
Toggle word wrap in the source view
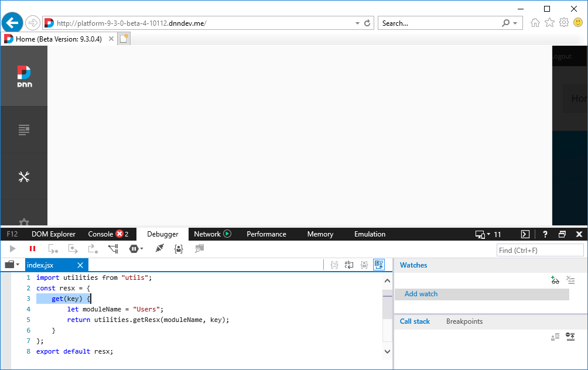[349, 265]
